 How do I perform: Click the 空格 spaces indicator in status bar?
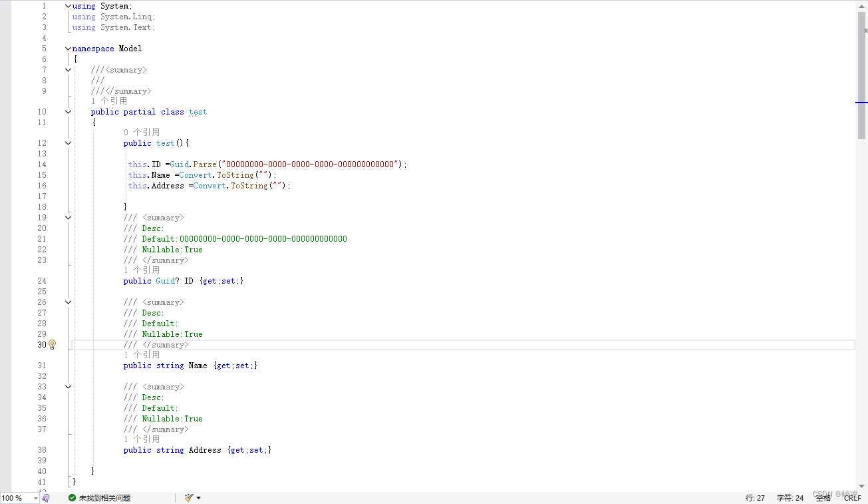[x=823, y=497]
